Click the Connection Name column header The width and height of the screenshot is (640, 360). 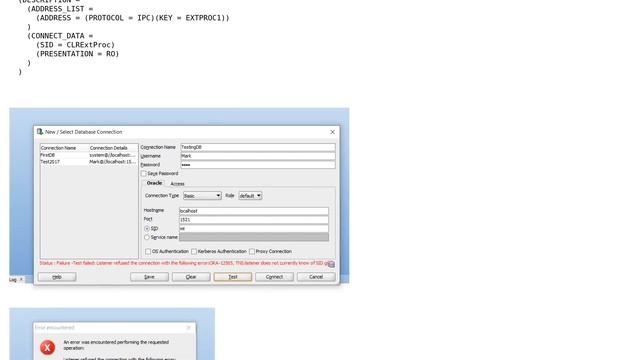coord(64,148)
